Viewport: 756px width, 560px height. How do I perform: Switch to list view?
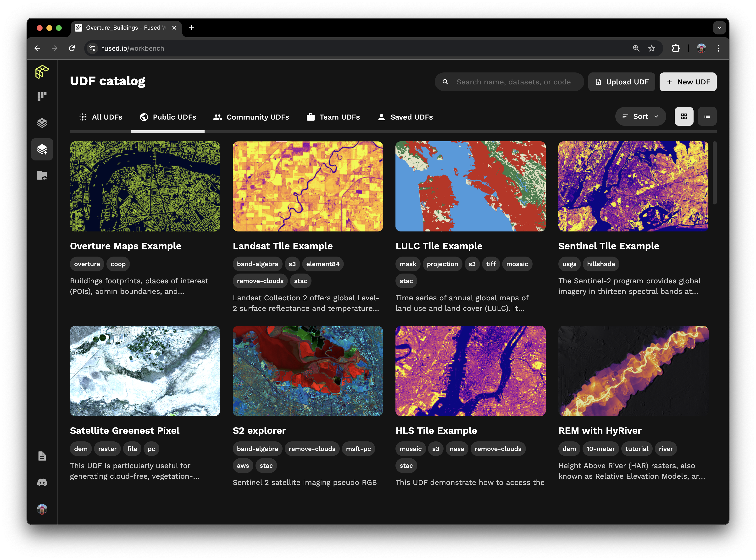click(707, 116)
